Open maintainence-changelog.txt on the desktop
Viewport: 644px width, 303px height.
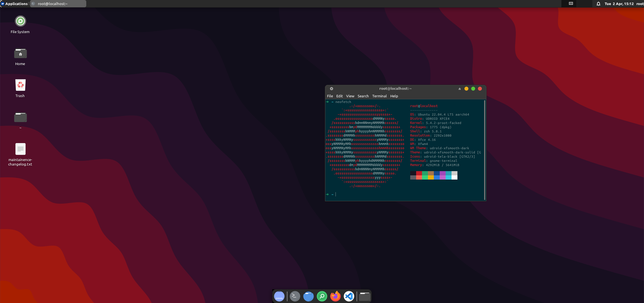pos(20,149)
